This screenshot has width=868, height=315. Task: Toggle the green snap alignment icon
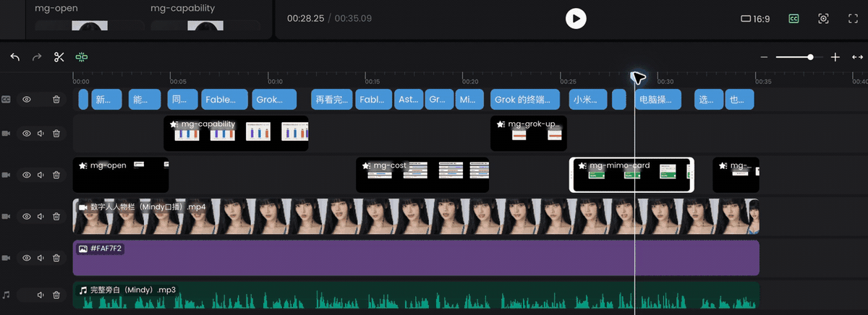click(x=81, y=57)
